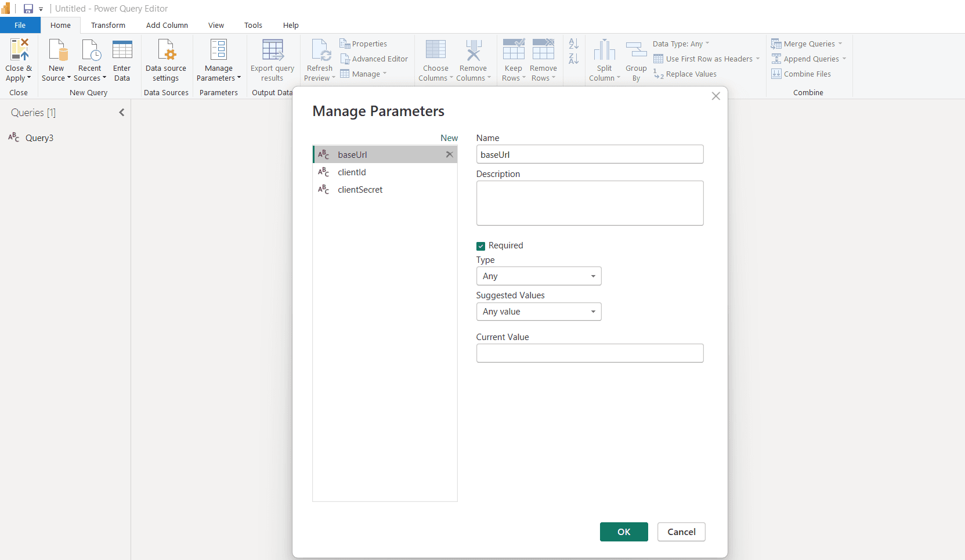Close the Manage Parameters dialog
Image resolution: width=965 pixels, height=560 pixels.
715,96
